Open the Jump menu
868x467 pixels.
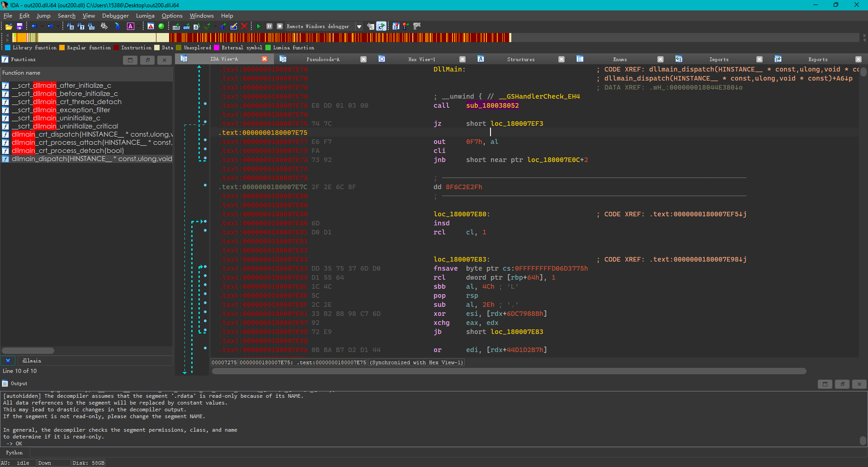(43, 15)
